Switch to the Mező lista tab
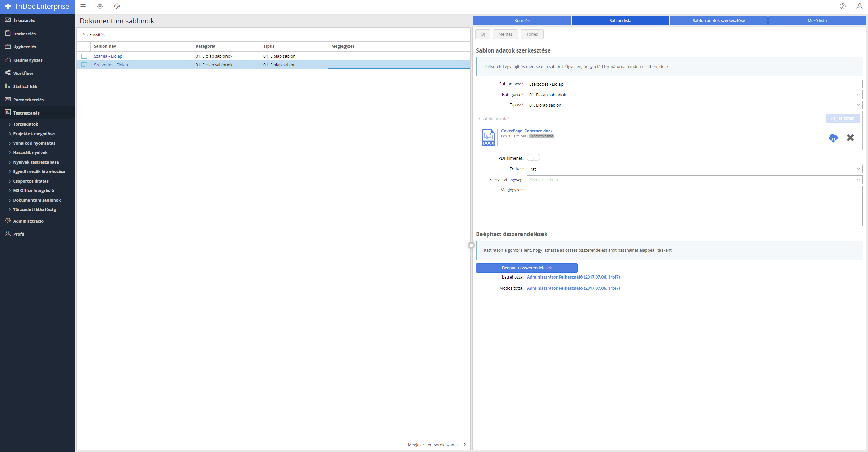Image resolution: width=868 pixels, height=452 pixels. [x=817, y=21]
